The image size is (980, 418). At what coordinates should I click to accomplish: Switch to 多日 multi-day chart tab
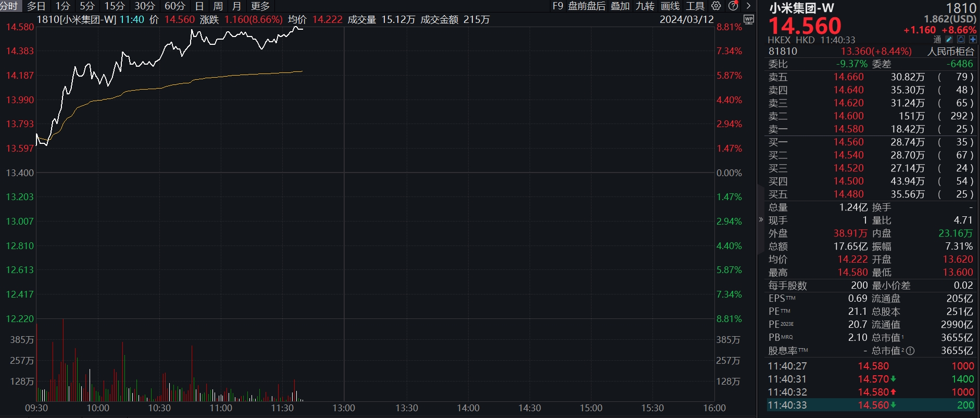coord(36,6)
